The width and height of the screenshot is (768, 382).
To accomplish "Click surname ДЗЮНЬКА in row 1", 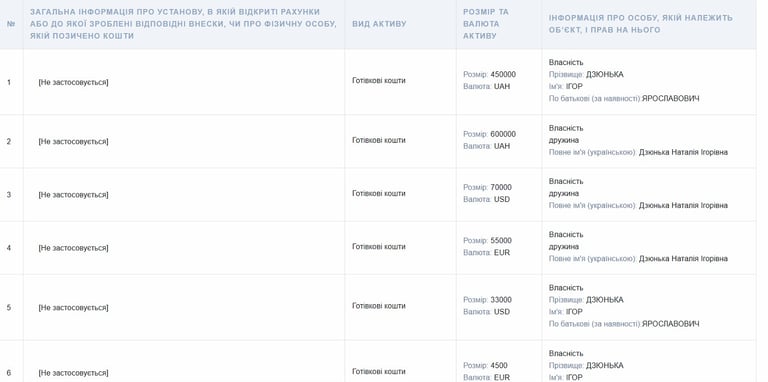I will 605,74.
